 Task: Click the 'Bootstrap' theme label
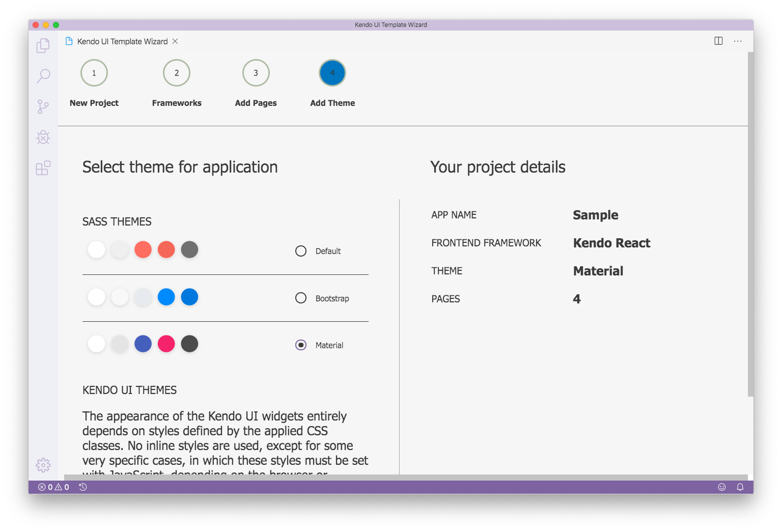pyautogui.click(x=332, y=298)
